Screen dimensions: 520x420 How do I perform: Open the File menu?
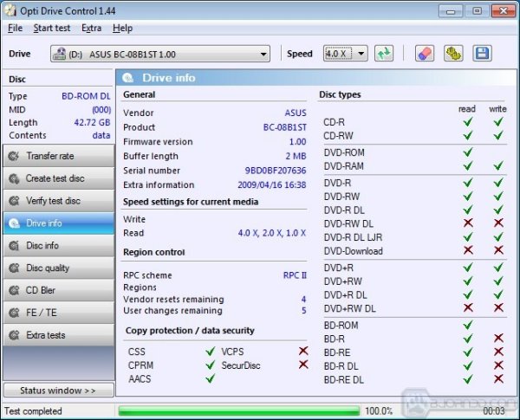point(15,29)
